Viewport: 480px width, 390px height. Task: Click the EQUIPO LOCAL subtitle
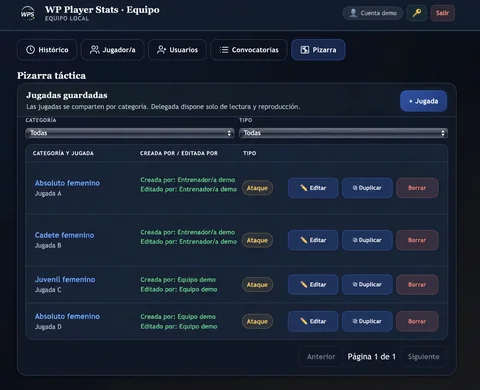pos(67,19)
